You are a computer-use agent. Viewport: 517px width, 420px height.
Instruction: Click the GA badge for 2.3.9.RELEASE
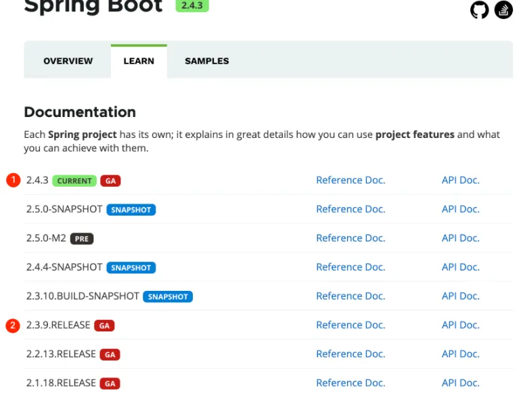(104, 326)
